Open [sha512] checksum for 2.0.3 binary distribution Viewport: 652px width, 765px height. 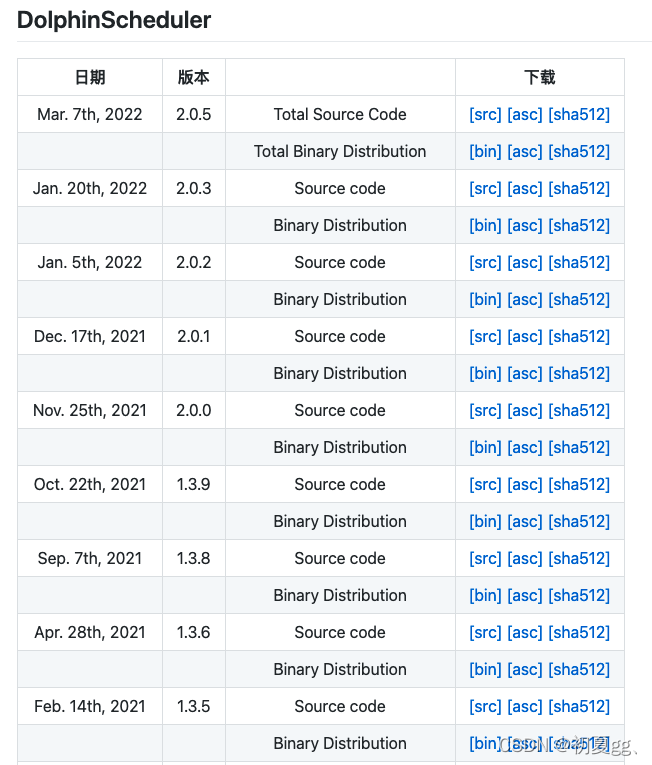[579, 225]
